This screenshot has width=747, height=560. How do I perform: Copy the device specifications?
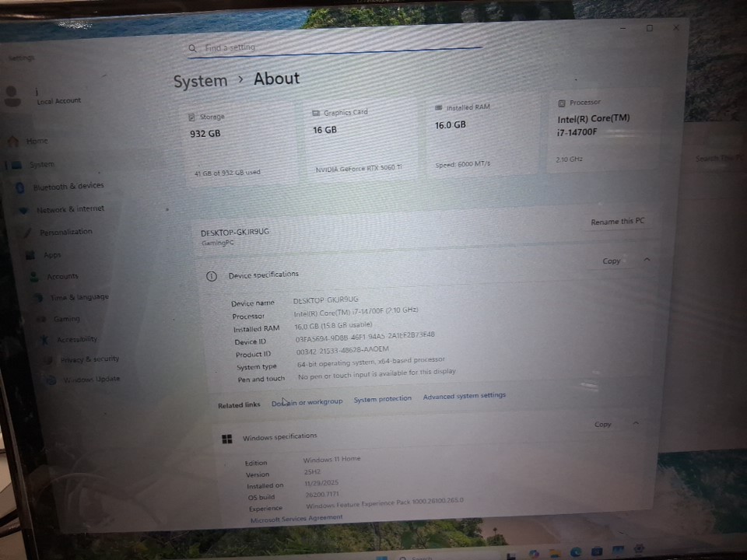tap(612, 261)
